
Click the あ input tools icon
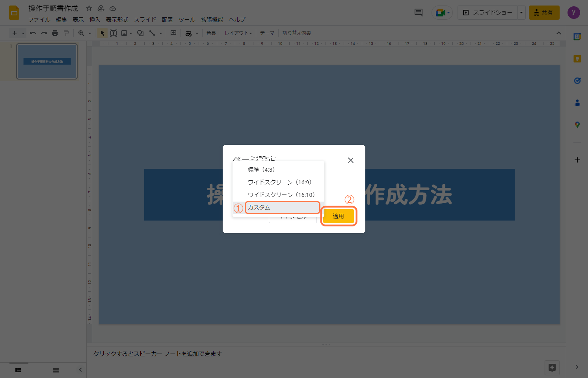tap(189, 33)
